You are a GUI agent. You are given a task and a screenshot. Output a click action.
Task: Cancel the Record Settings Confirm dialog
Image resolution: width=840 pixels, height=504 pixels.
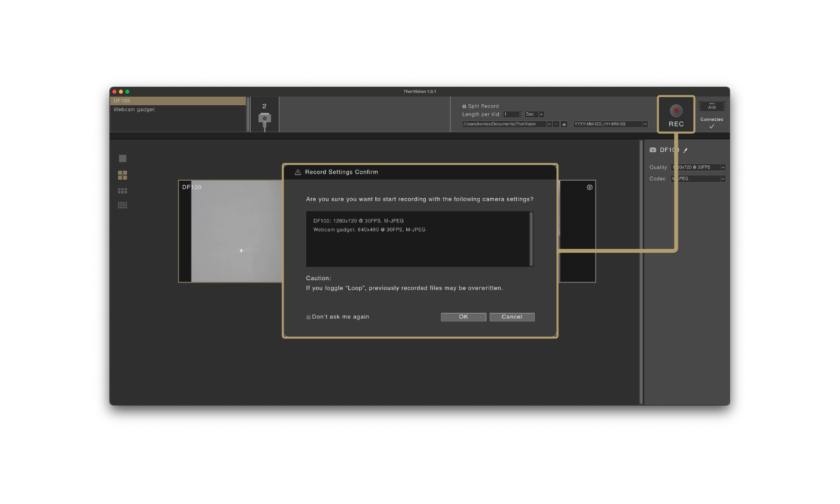point(512,317)
